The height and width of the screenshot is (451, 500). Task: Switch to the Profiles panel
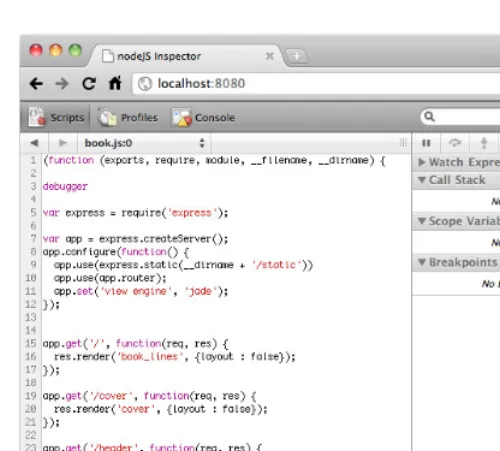click(128, 117)
